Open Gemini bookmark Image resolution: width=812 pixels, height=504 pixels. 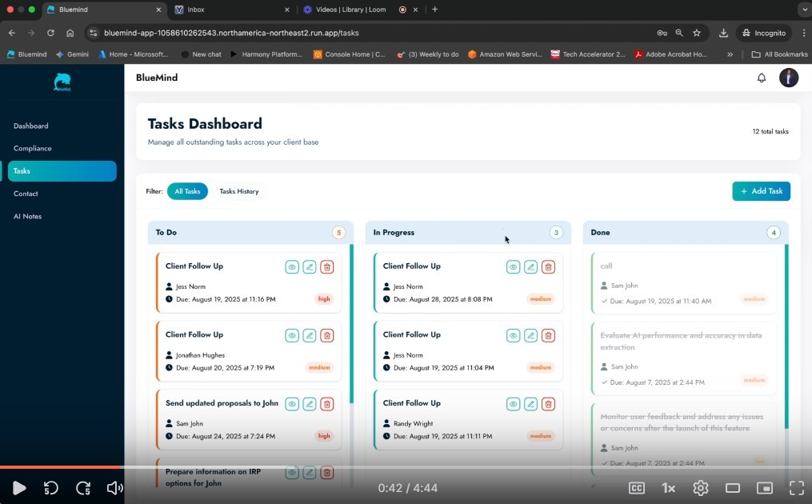[72, 54]
